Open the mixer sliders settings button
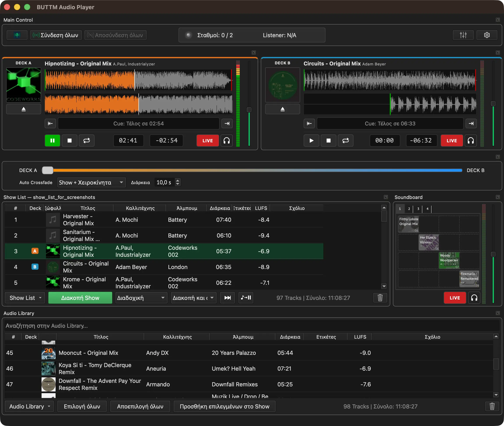 (x=463, y=35)
